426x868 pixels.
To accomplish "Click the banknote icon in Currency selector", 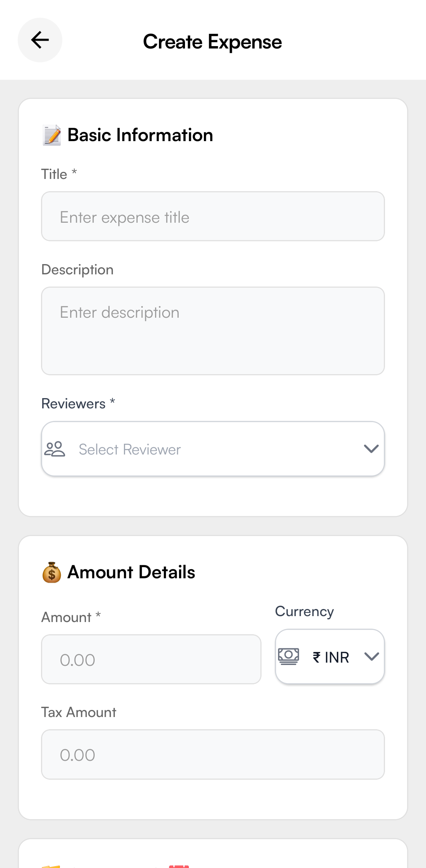I will (x=288, y=656).
